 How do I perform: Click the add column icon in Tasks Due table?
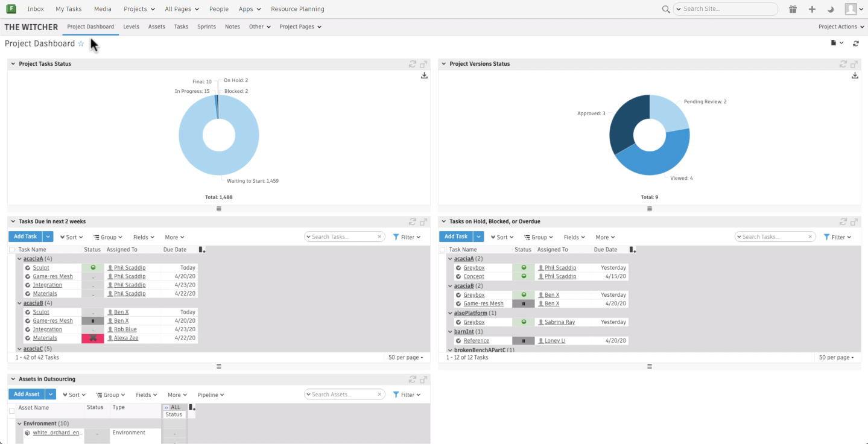click(202, 250)
